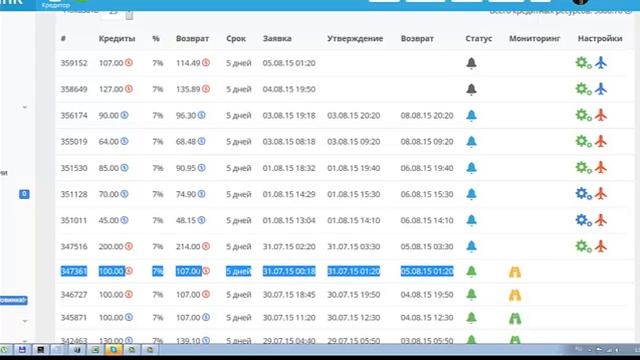
Task: Click loan ID 346727
Action: (74, 294)
